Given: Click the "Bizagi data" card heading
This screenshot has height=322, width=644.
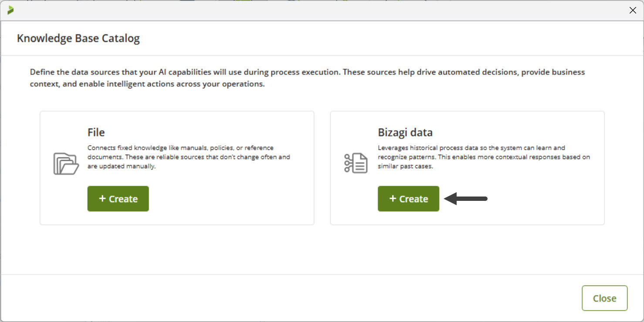Looking at the screenshot, I should pos(405,132).
